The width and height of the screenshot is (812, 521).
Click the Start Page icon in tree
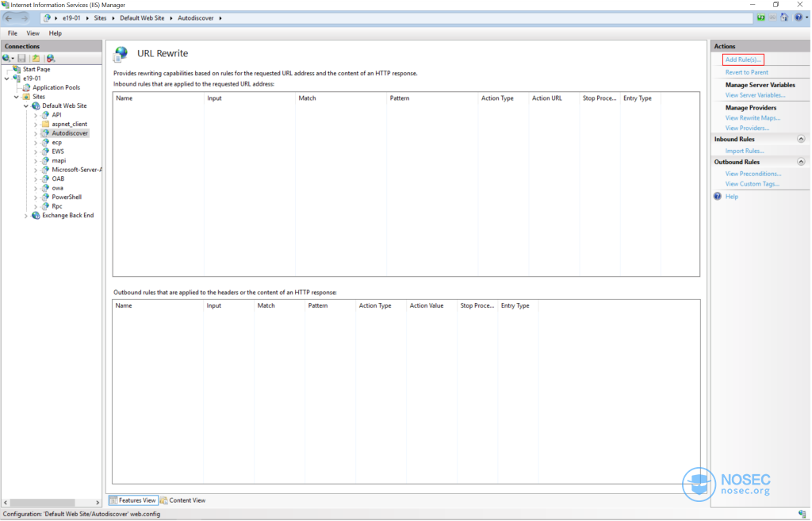(x=17, y=69)
